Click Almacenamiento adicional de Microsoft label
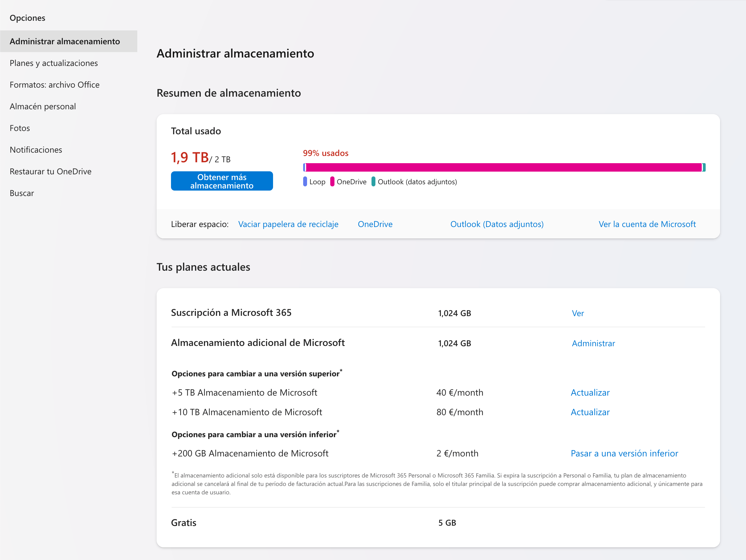This screenshot has width=746, height=560. [258, 342]
